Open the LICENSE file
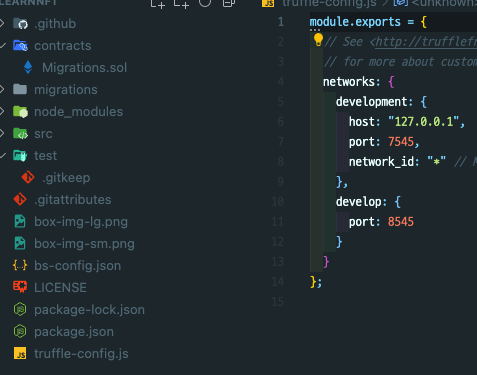This screenshot has height=375, width=477. (x=60, y=287)
